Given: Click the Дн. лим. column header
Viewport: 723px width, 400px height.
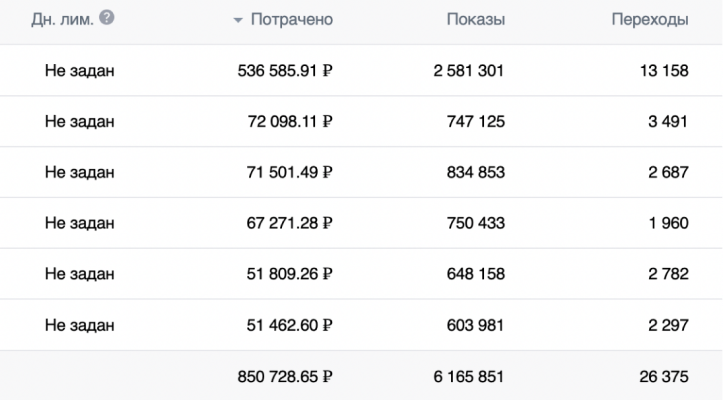Looking at the screenshot, I should (62, 19).
